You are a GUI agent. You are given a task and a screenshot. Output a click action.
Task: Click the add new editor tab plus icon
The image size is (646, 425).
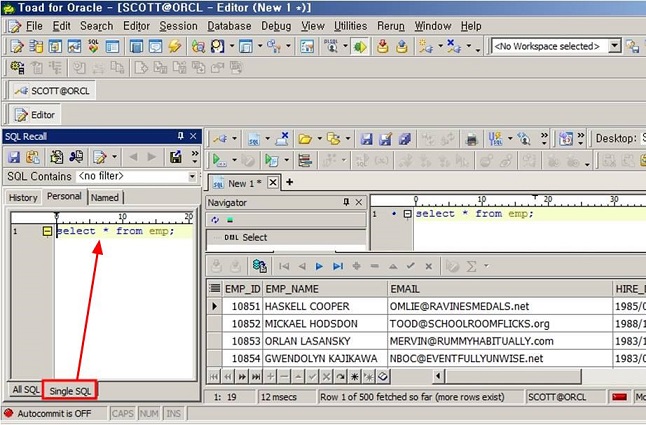[290, 183]
